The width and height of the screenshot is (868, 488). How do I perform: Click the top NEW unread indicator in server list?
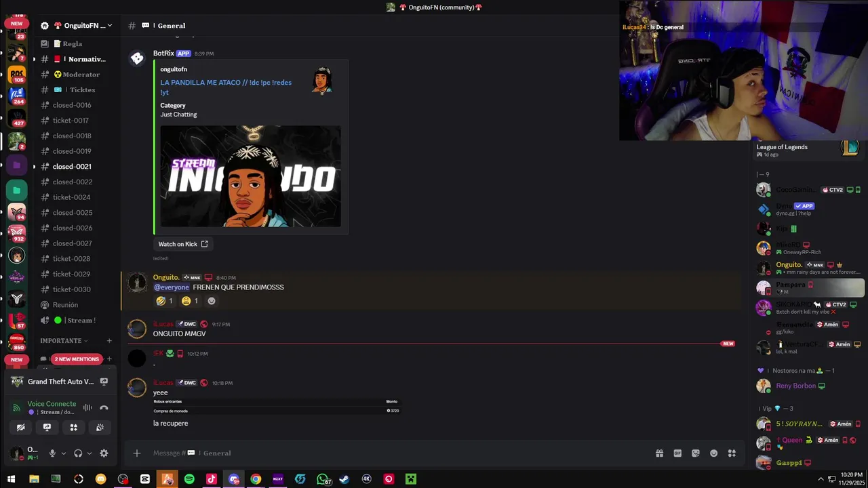pyautogui.click(x=16, y=23)
